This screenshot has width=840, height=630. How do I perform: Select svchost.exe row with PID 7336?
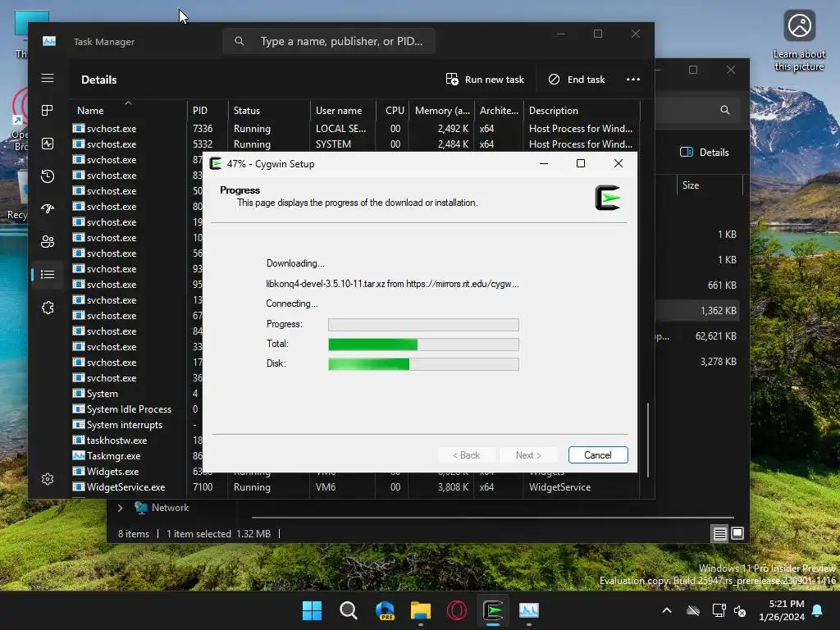click(356, 129)
